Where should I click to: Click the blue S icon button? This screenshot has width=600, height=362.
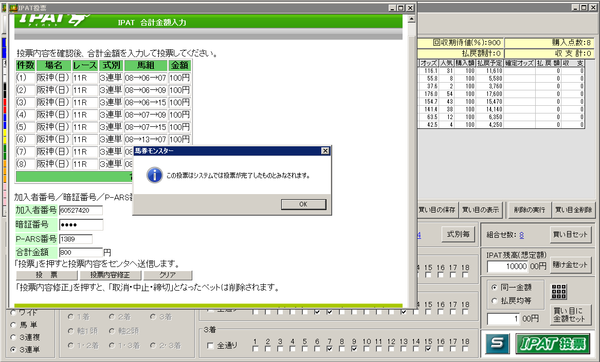pos(497,343)
